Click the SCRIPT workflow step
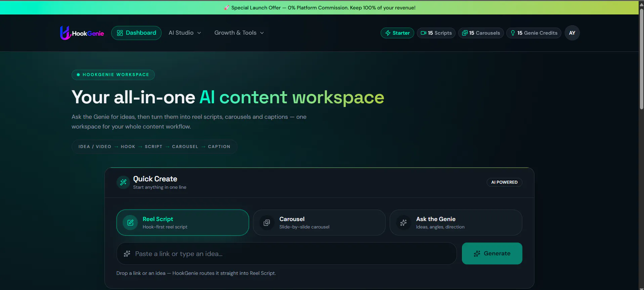Image resolution: width=644 pixels, height=290 pixels. [x=154, y=147]
